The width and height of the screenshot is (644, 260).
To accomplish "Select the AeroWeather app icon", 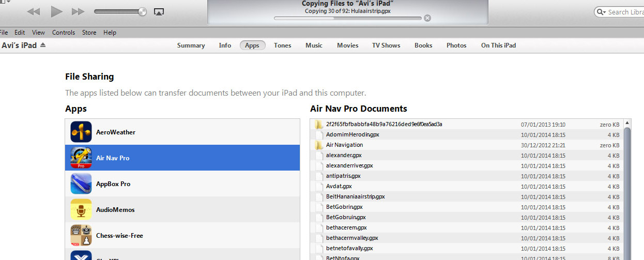I will pyautogui.click(x=81, y=132).
